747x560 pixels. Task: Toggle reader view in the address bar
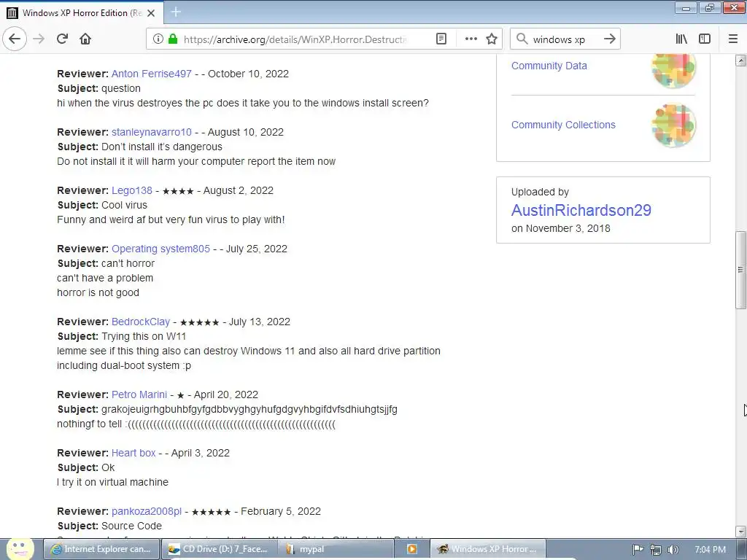tap(441, 39)
